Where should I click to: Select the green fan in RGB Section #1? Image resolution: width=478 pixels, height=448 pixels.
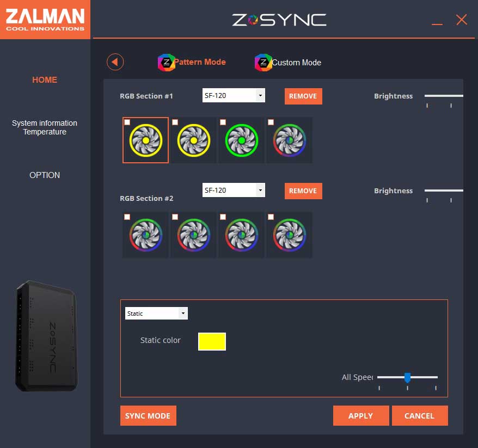[x=242, y=140]
